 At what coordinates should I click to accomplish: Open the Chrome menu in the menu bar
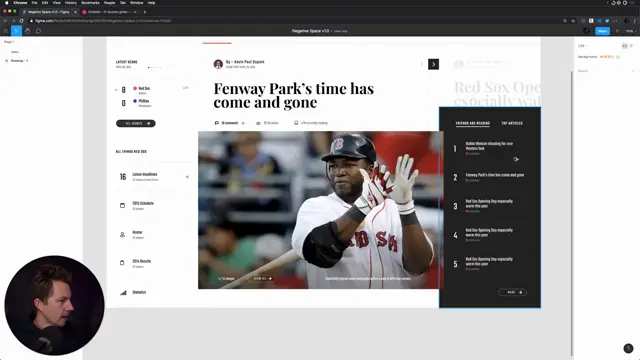(x=20, y=3)
